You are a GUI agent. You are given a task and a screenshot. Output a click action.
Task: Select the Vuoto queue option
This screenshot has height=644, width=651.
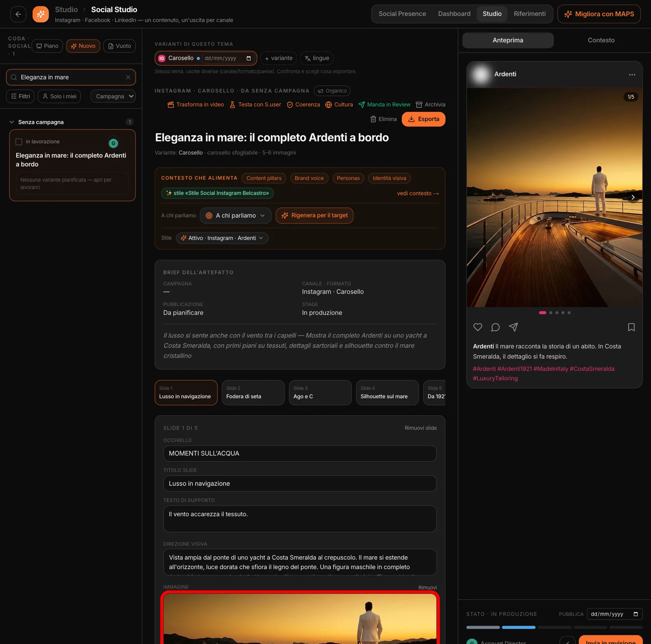coord(120,46)
